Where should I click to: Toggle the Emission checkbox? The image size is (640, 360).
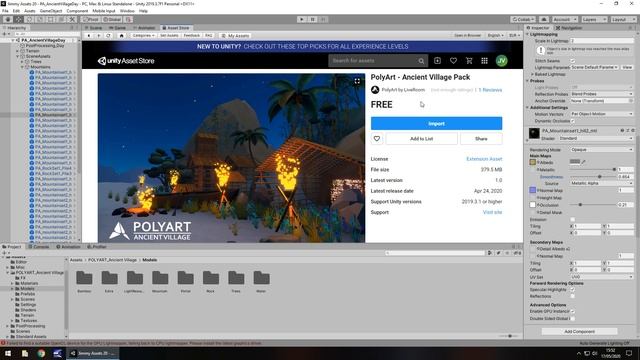coord(573,220)
